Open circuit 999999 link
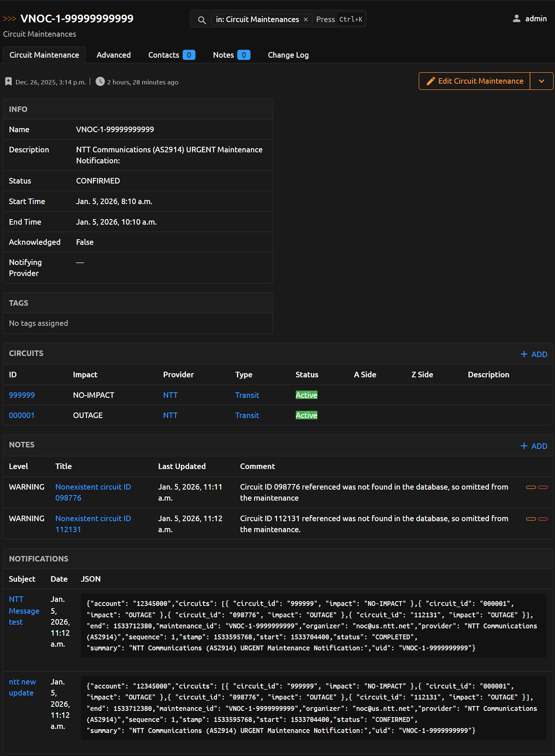 pos(22,395)
